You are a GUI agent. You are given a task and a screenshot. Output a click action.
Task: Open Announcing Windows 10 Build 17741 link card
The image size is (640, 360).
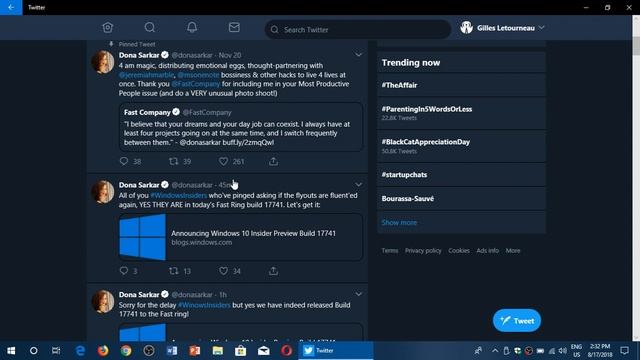[x=241, y=237]
